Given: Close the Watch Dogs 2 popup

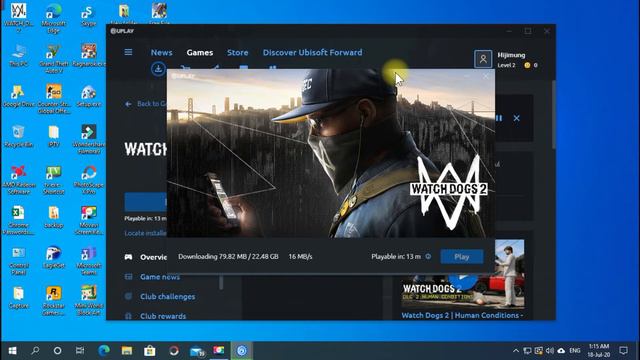Looking at the screenshot, I should [x=486, y=76].
